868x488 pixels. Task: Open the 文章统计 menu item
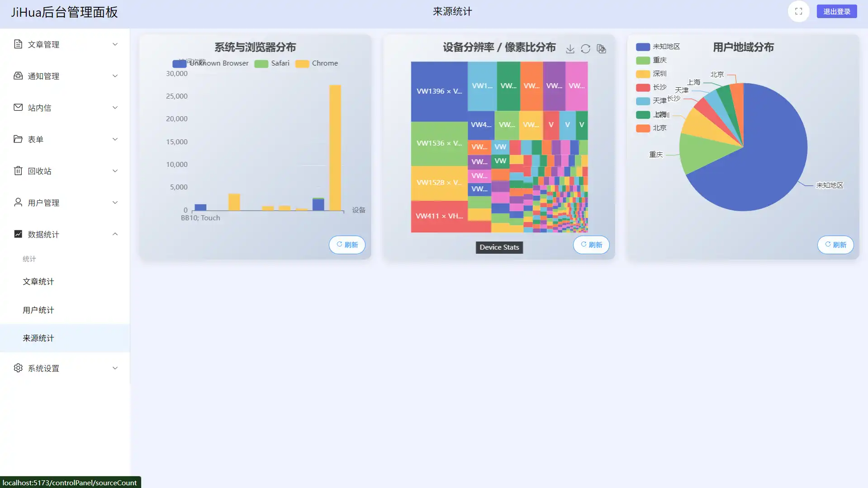38,282
